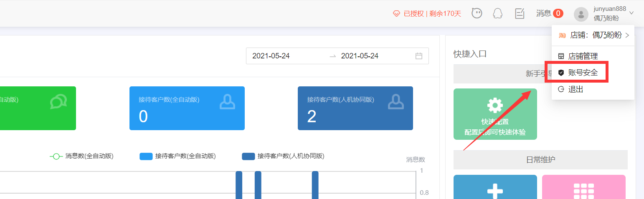Open the note edit icon in header
Screen dimensions: 644x199
point(520,13)
